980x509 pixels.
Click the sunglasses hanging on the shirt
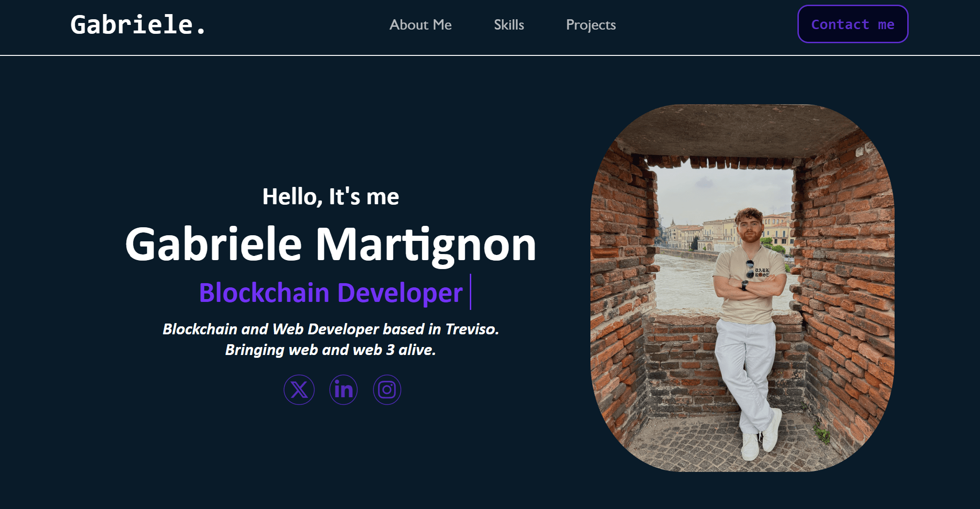(x=750, y=269)
